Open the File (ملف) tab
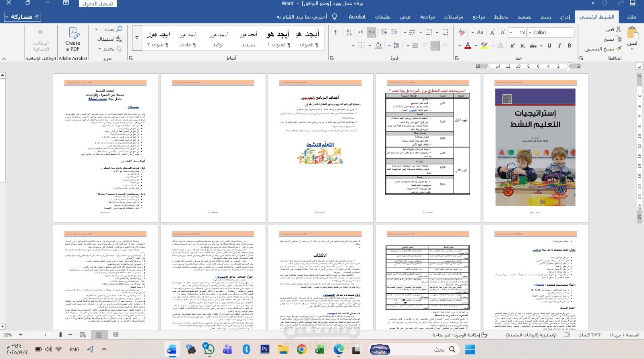644x359 pixels. pyautogui.click(x=632, y=17)
